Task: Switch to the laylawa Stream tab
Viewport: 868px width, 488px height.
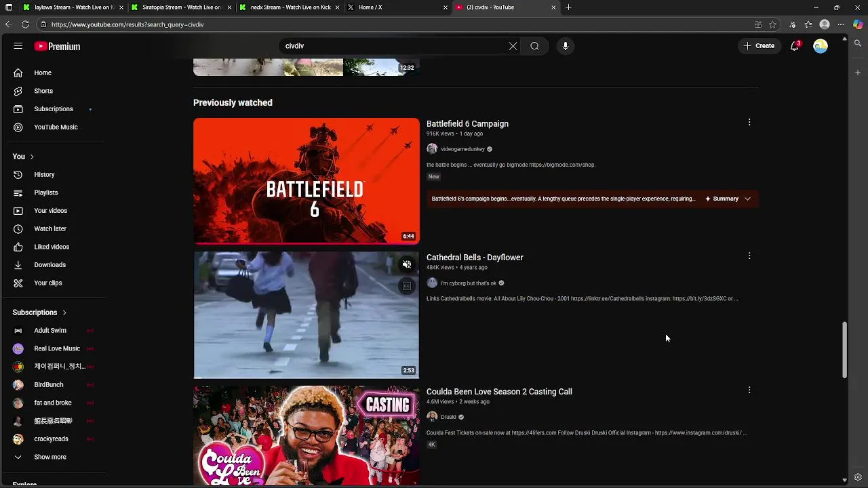Action: pos(73,7)
